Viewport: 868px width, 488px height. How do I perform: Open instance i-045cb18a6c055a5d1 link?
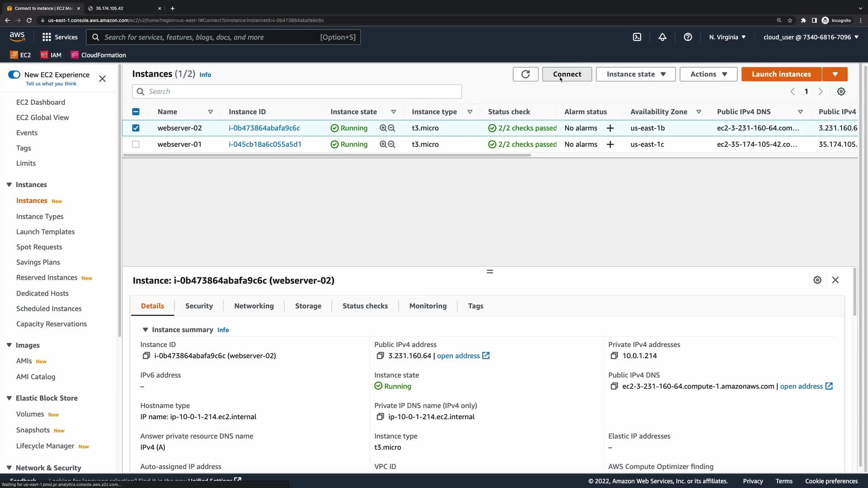point(265,144)
